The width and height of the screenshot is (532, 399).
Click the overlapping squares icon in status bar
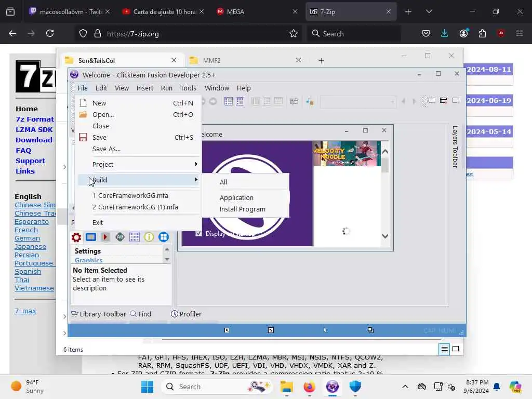pos(370,330)
